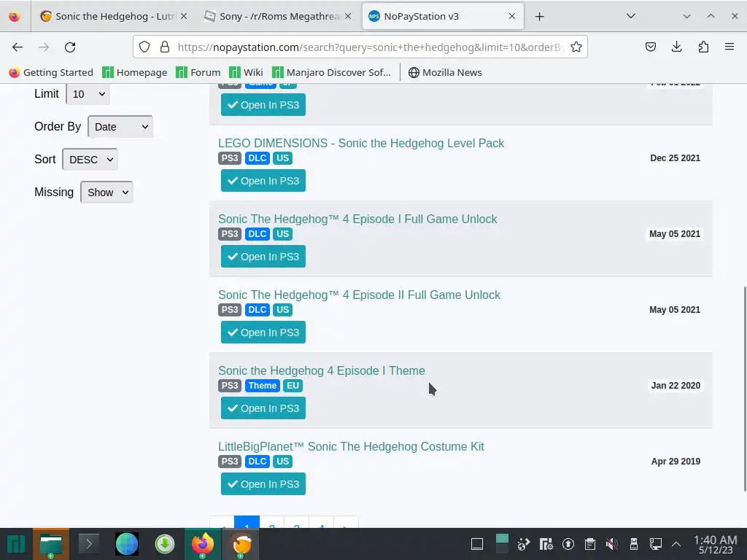This screenshot has height=560, width=747.
Task: Open the globe web browser taskbar icon
Action: pos(127,544)
